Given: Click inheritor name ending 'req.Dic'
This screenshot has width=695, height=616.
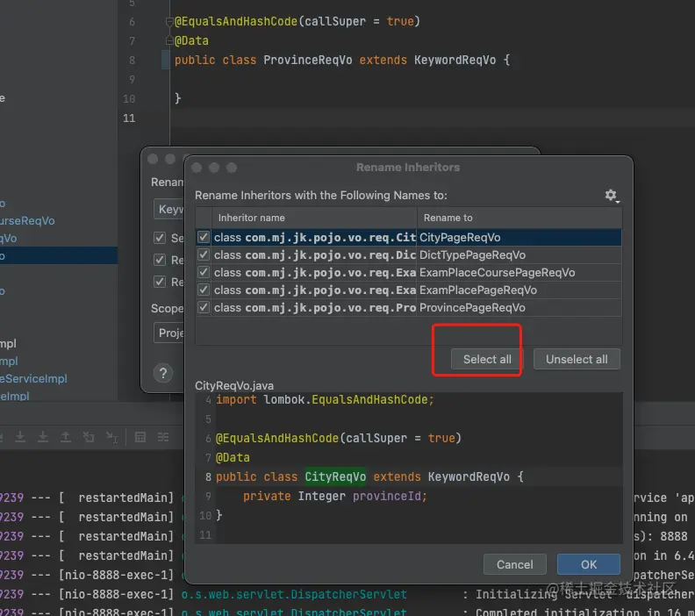Looking at the screenshot, I should 315,254.
